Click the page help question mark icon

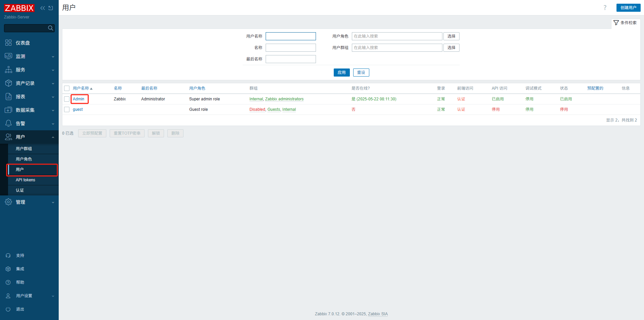point(605,8)
